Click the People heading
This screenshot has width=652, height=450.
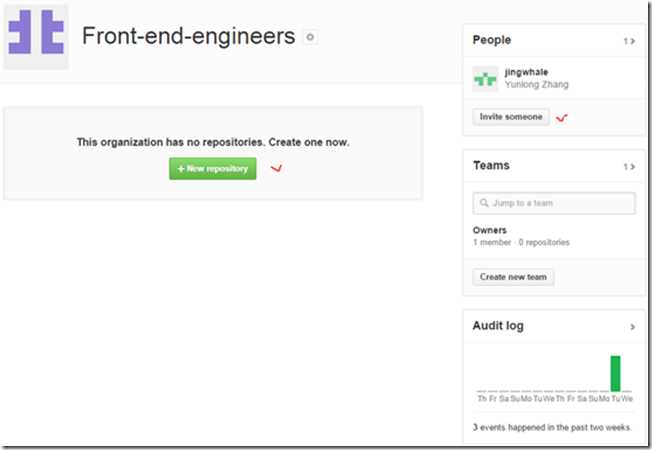[x=491, y=40]
